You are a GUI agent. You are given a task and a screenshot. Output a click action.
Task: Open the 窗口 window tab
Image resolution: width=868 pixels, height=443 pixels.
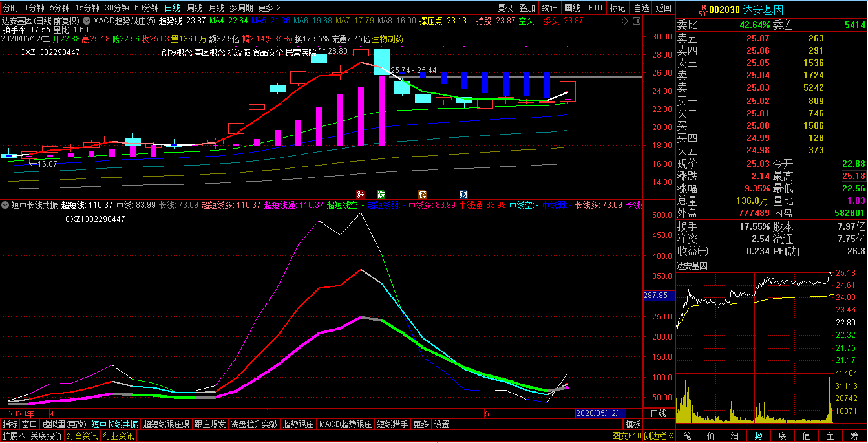tap(29, 425)
